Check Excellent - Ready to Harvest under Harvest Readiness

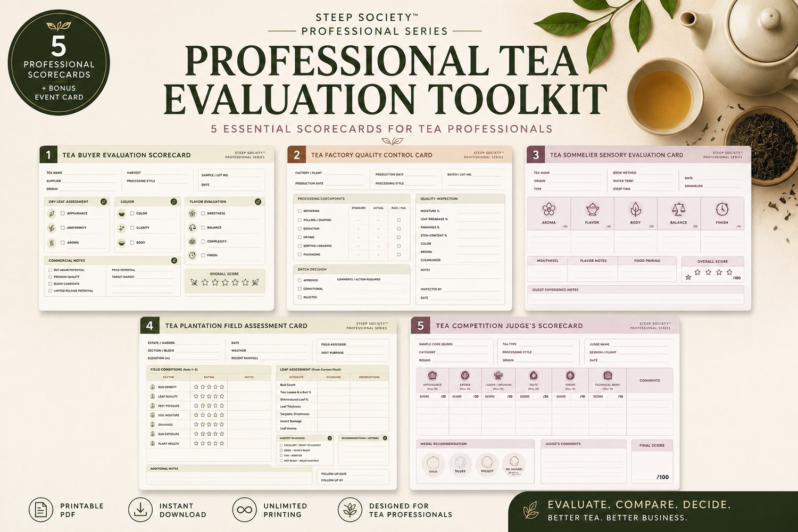point(281,445)
